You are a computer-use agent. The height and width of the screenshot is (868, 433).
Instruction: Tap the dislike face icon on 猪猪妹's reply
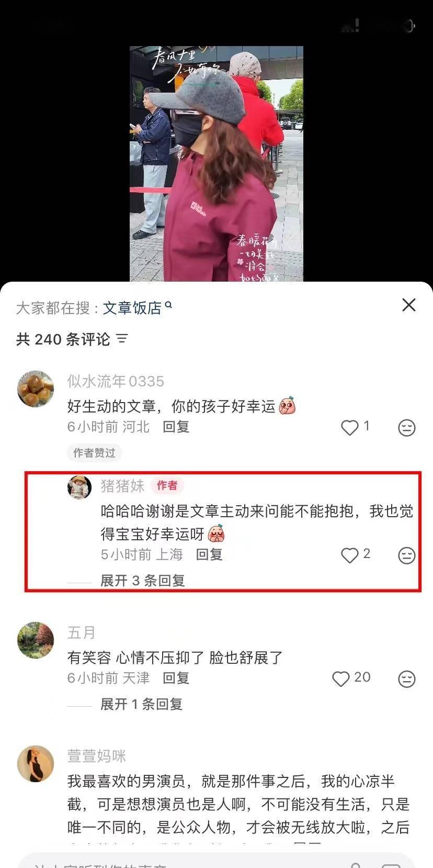407,555
